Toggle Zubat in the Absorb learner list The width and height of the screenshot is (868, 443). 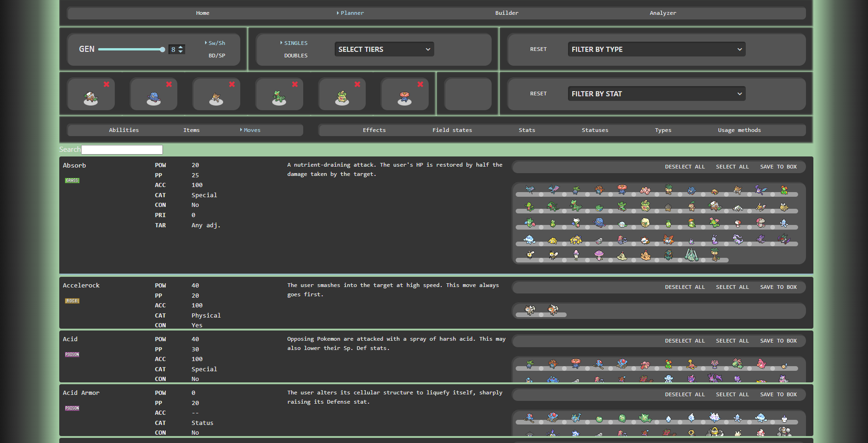pyautogui.click(x=530, y=189)
